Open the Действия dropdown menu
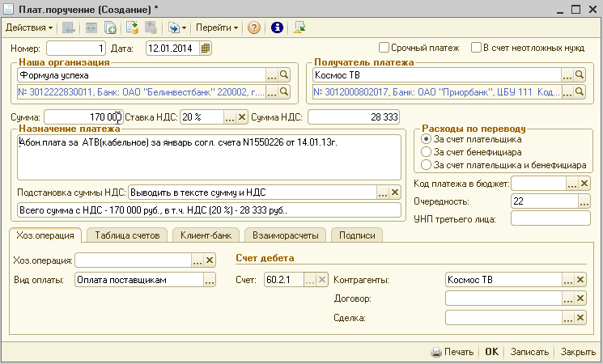The width and height of the screenshot is (603, 364). click(26, 28)
